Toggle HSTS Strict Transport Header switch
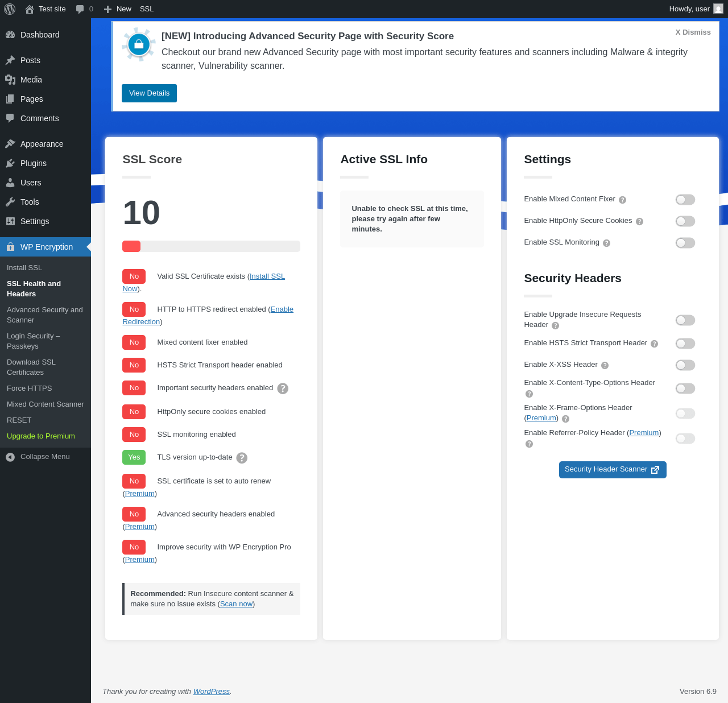 [685, 344]
